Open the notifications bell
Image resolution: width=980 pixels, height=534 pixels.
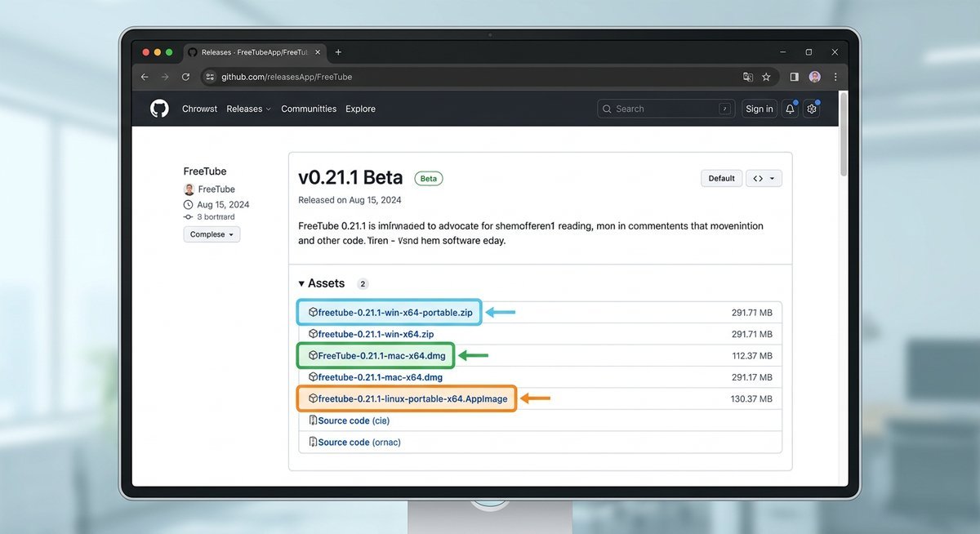790,109
